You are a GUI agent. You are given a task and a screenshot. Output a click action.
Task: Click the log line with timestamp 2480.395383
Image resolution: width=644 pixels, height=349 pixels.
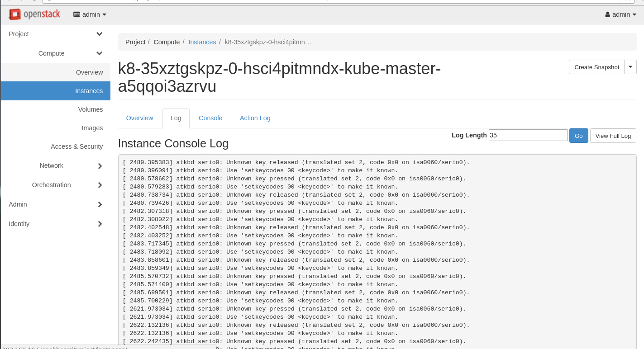pyautogui.click(x=296, y=162)
